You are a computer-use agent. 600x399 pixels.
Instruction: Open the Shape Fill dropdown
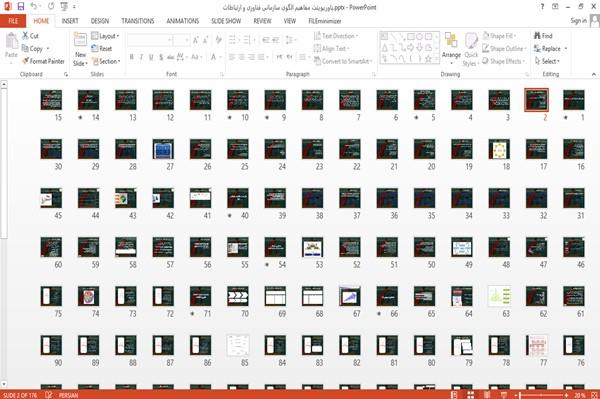pyautogui.click(x=499, y=36)
